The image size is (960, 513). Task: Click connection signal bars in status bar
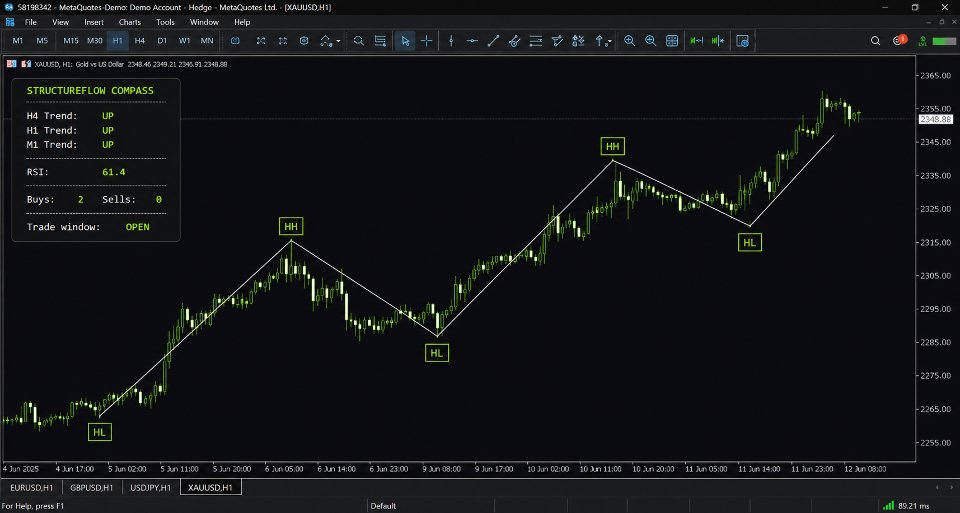coord(888,506)
